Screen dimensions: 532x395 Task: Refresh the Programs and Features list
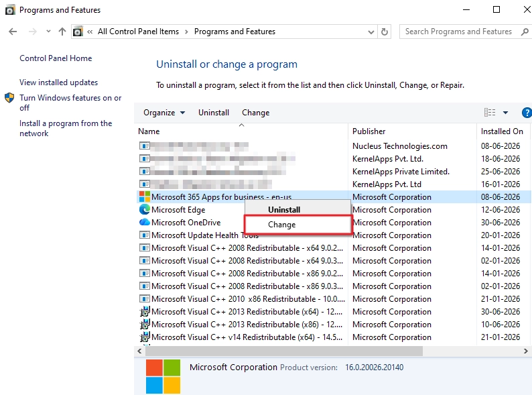[x=385, y=32]
